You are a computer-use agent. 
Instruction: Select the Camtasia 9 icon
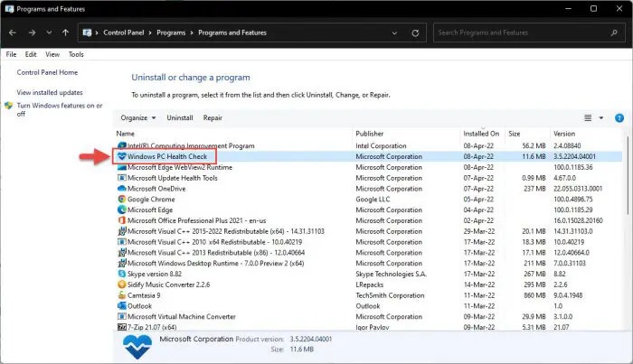[121, 295]
